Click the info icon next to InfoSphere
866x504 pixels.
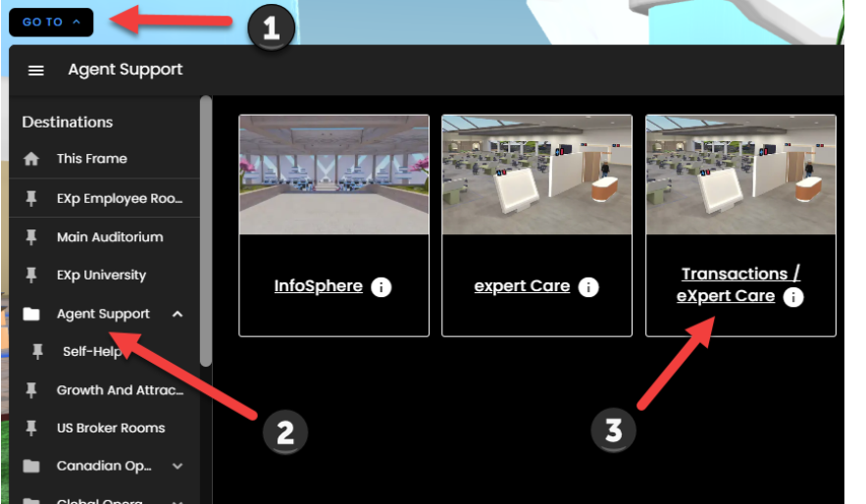(382, 287)
